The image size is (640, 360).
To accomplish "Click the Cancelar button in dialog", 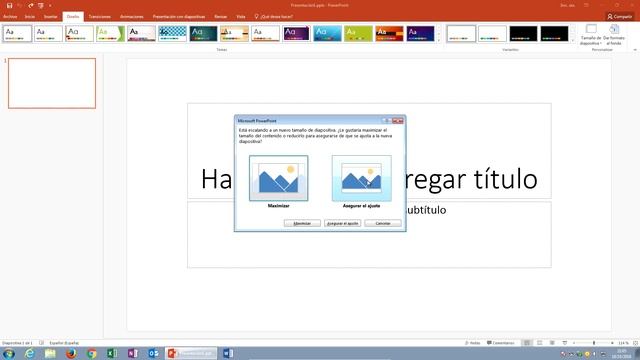I will (383, 223).
